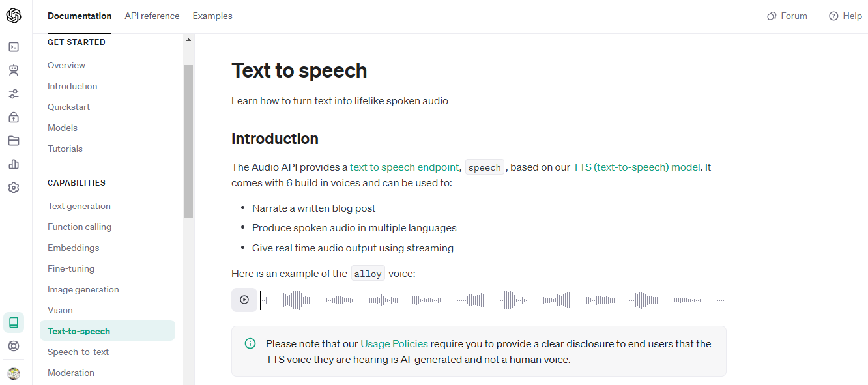This screenshot has width=868, height=385.
Task: Open the Text generation guide
Action: pyautogui.click(x=79, y=206)
